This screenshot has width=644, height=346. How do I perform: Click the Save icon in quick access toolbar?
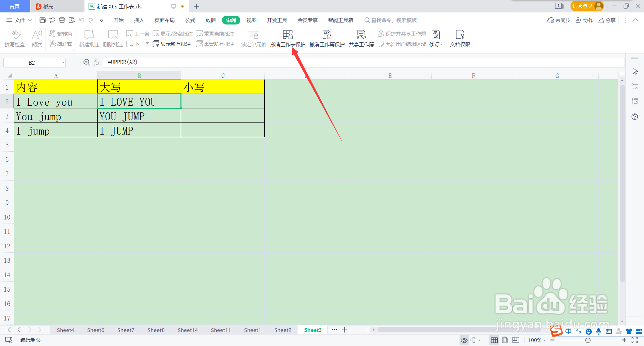(x=42, y=20)
